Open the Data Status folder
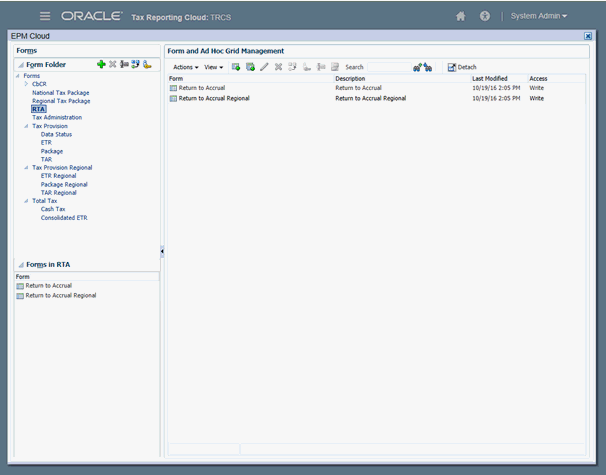 [x=56, y=134]
